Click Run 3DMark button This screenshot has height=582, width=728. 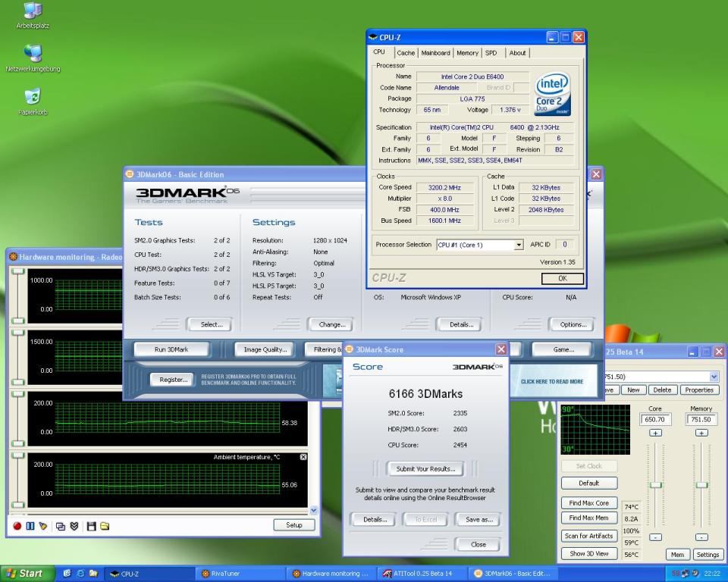pos(171,349)
